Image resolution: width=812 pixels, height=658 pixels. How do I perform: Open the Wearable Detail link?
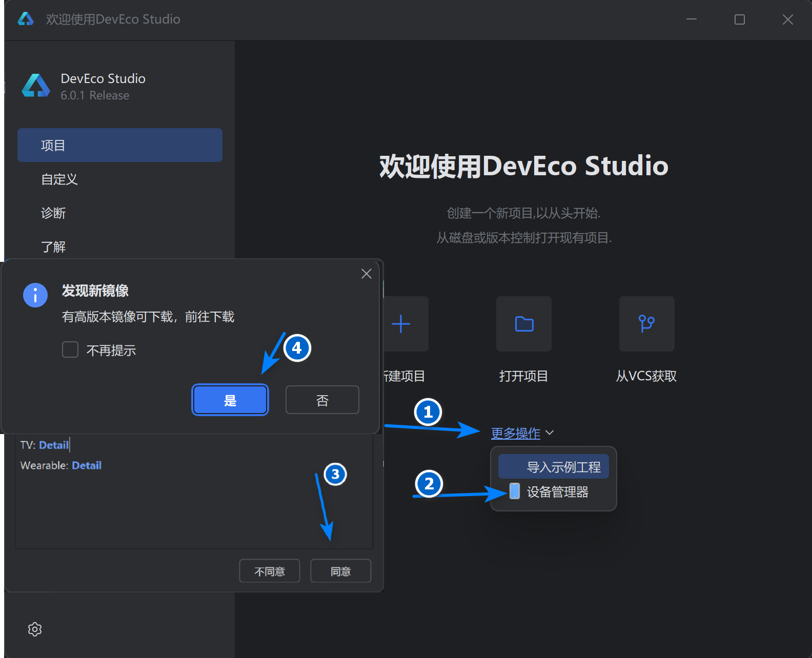(87, 465)
